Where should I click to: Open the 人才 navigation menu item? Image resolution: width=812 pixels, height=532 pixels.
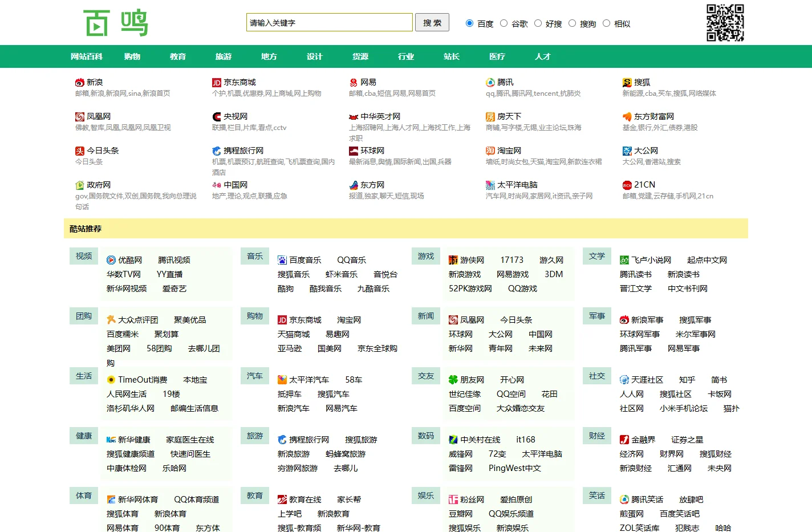pos(543,56)
